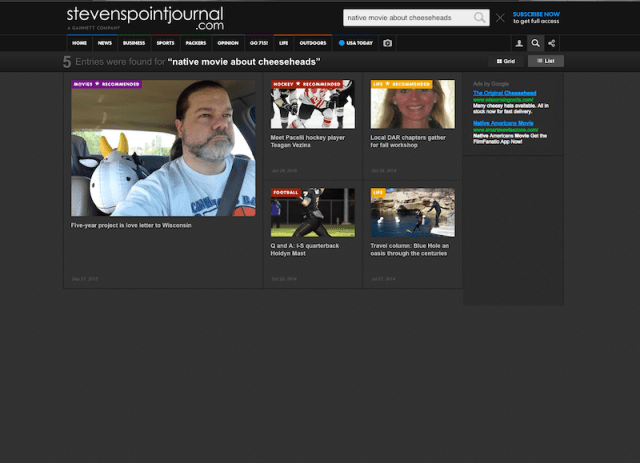
Task: Close the search bar with X icon
Action: 500,18
